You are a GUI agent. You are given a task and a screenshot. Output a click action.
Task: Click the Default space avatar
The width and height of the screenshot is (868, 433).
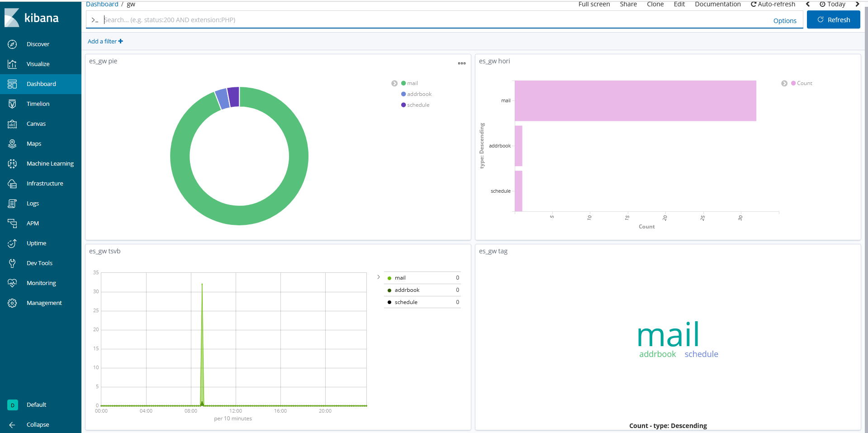[13, 405]
